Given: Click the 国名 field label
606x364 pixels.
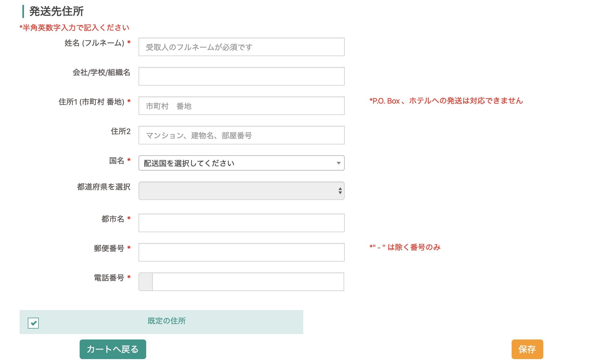Looking at the screenshot, I should click(117, 161).
